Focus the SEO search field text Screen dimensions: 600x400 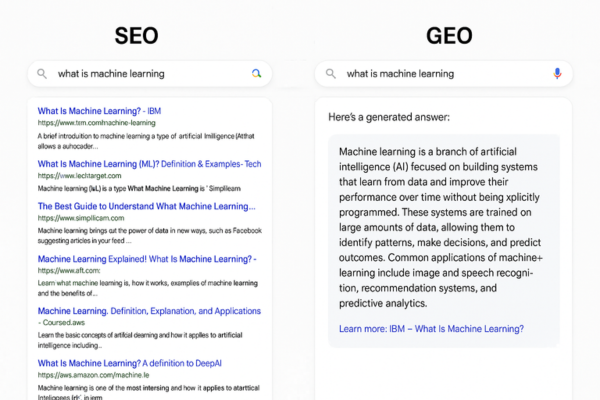click(x=111, y=74)
